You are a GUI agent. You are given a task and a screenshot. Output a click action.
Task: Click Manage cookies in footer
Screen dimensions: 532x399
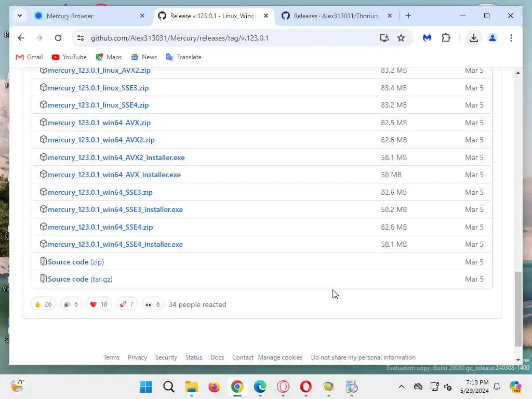click(280, 357)
